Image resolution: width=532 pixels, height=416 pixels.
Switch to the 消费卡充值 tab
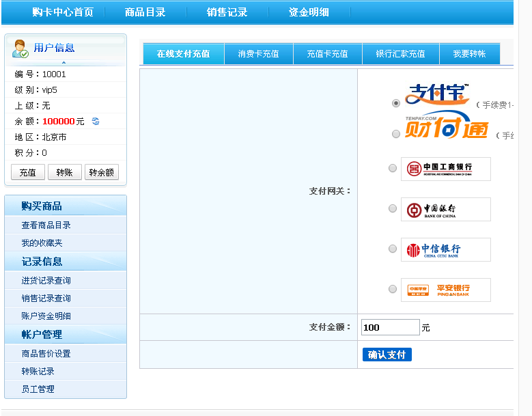pos(259,54)
